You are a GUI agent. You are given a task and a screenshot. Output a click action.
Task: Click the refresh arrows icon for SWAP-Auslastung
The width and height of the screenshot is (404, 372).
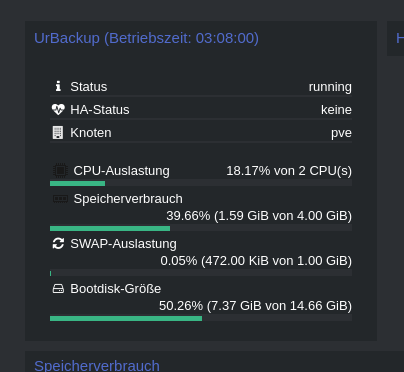pos(58,243)
